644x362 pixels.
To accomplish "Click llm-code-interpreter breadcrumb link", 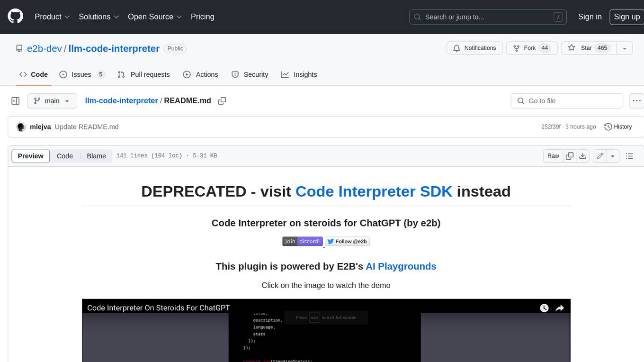I will (x=121, y=100).
